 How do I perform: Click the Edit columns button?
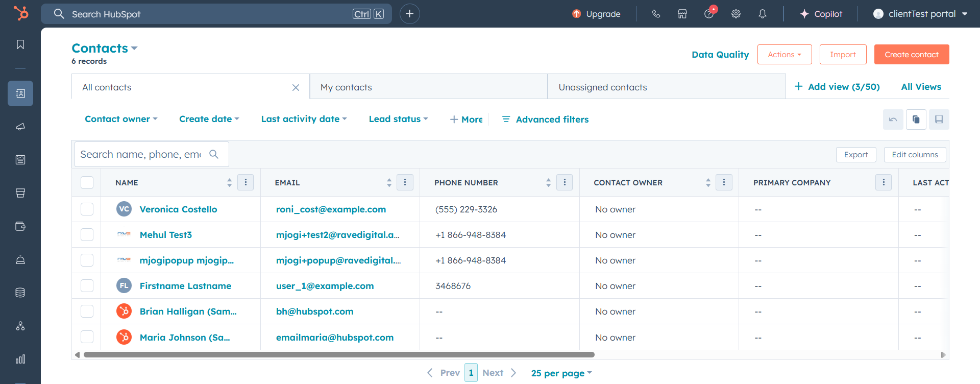[915, 155]
